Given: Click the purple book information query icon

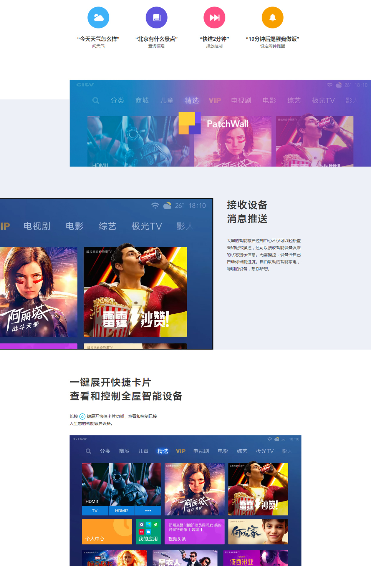Looking at the screenshot, I should coord(156,18).
